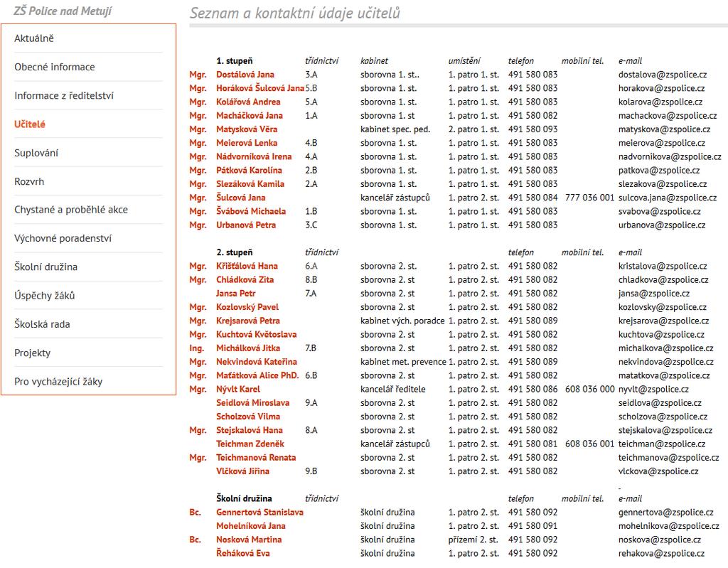Open Slezáková Kamila's profile
This screenshot has height=568, width=728.
pos(250,184)
